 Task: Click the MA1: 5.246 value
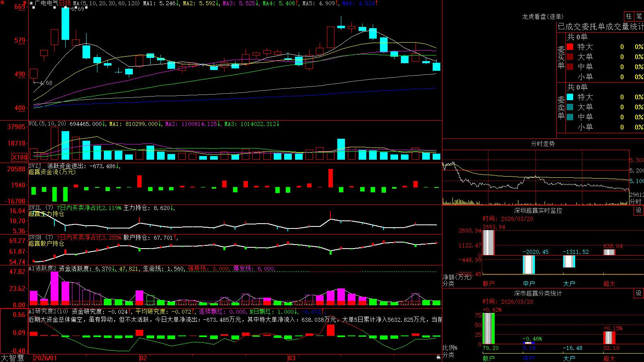pyautogui.click(x=162, y=3)
